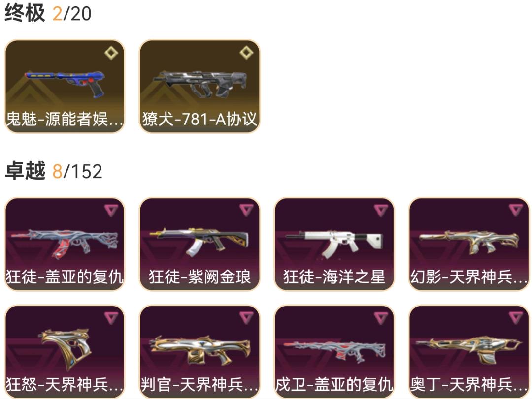Screen dimensions: 532x399
Task: Select the 狂徒-紫阙金琅 rifle skin
Action: [199, 244]
